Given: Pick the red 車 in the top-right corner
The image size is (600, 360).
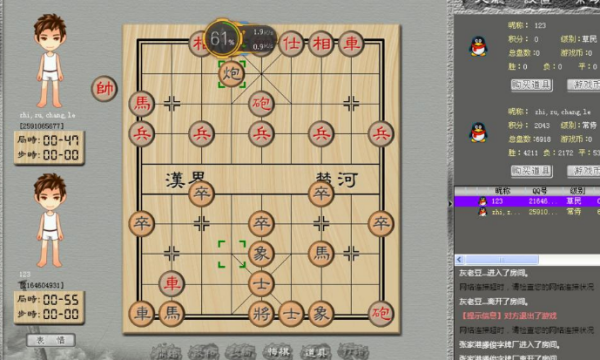Looking at the screenshot, I should pyautogui.click(x=351, y=44).
